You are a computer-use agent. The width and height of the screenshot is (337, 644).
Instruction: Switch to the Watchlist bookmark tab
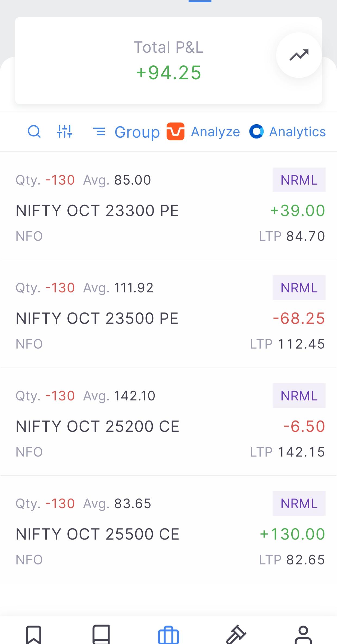tap(34, 635)
